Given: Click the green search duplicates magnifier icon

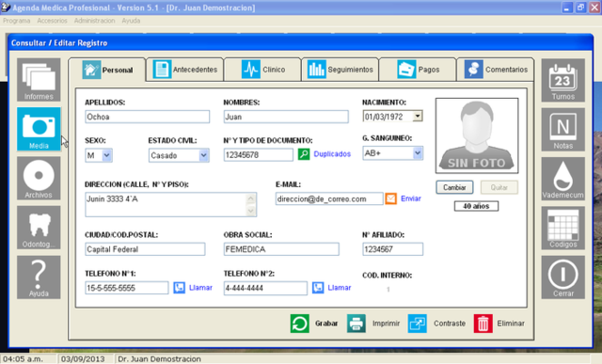Looking at the screenshot, I should pos(304,154).
